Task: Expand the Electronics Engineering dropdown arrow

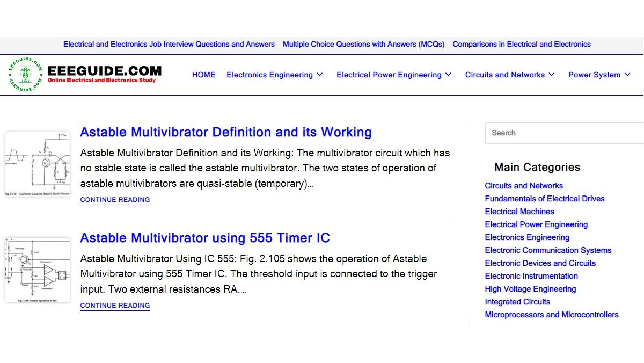Action: (x=320, y=75)
